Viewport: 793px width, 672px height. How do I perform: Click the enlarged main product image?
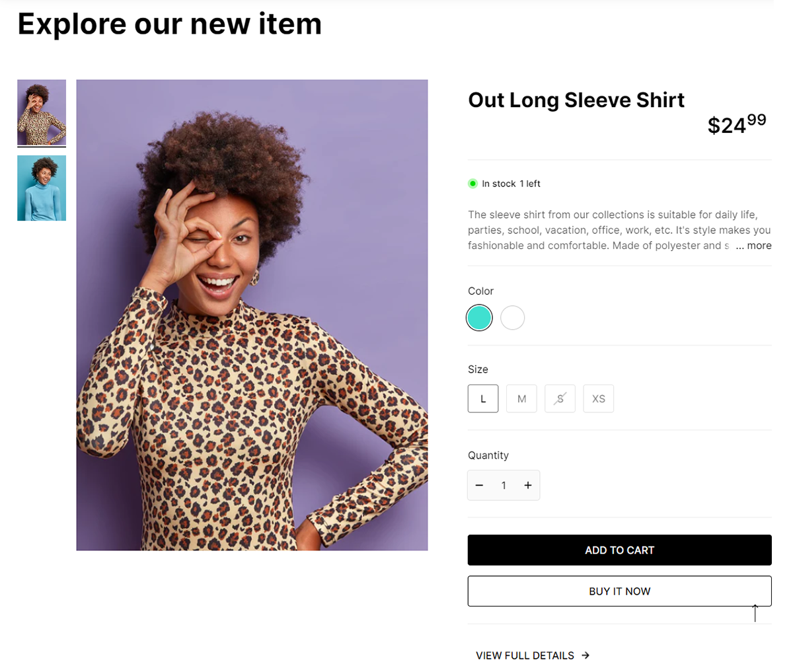click(x=252, y=314)
